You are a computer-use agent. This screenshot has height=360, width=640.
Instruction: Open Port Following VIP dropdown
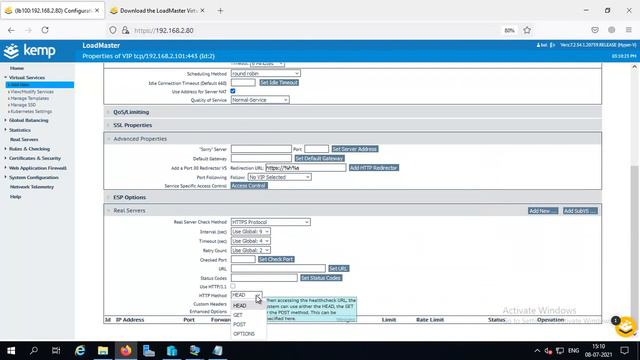point(280,177)
